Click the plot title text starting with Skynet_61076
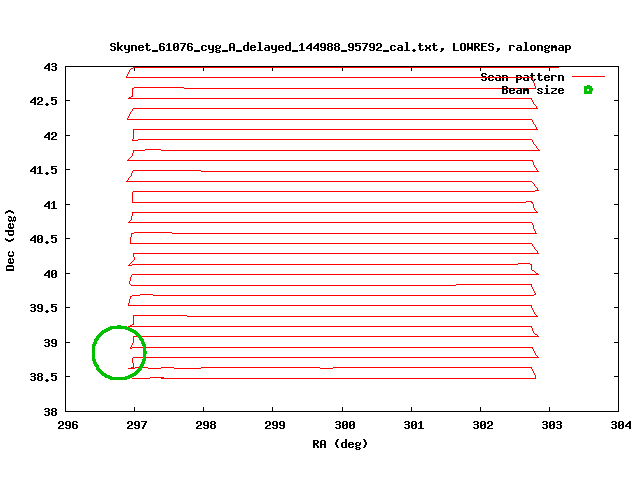The width and height of the screenshot is (640, 480). point(340,47)
